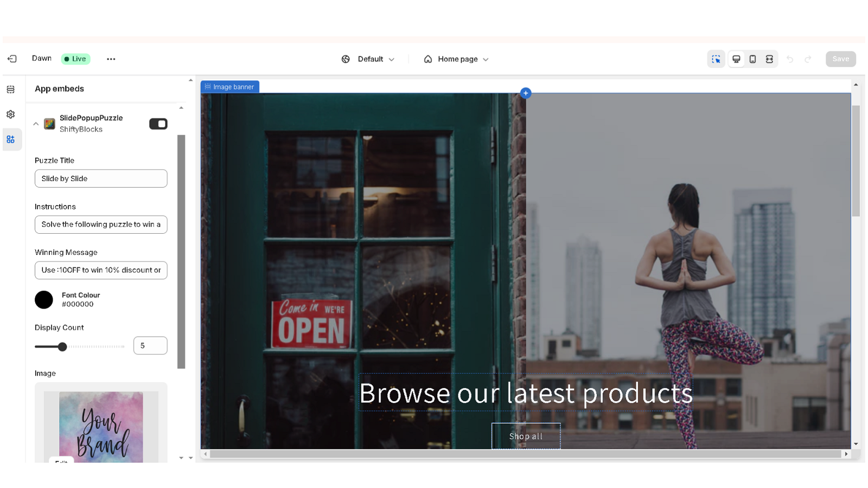The image size is (868, 488).
Task: Activate the section inspector tool
Action: [x=716, y=59]
